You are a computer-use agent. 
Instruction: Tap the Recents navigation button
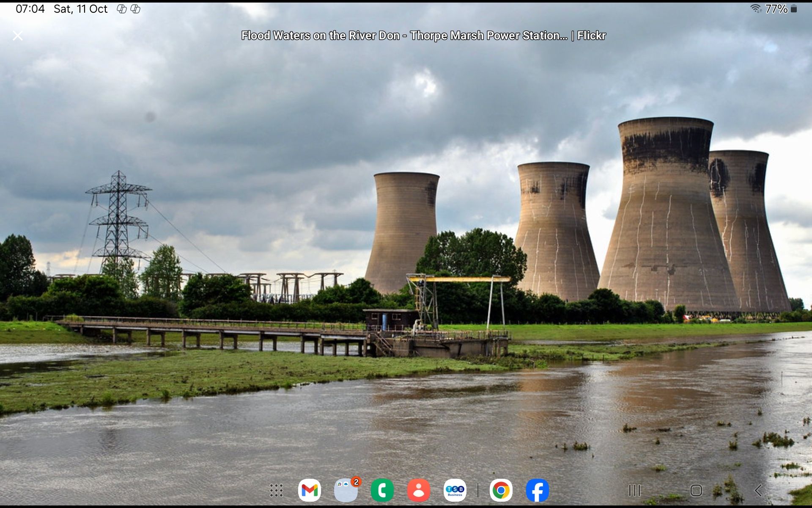tap(634, 490)
